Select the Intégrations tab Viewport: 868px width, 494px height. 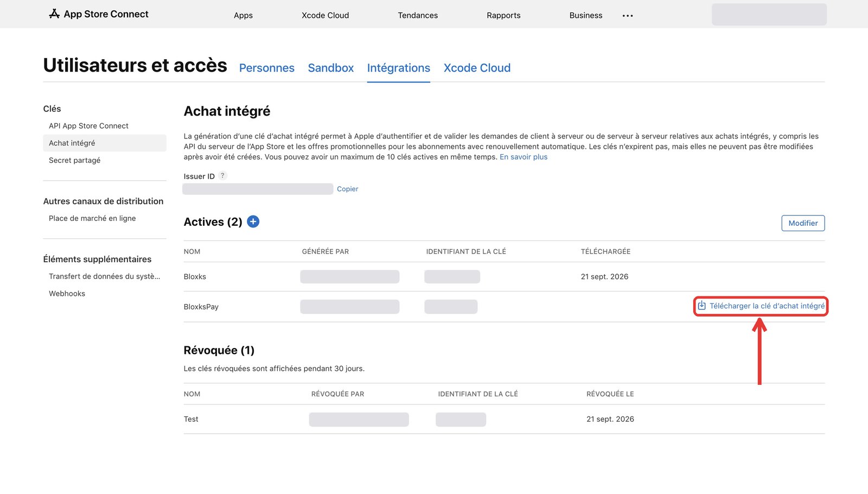tap(399, 68)
